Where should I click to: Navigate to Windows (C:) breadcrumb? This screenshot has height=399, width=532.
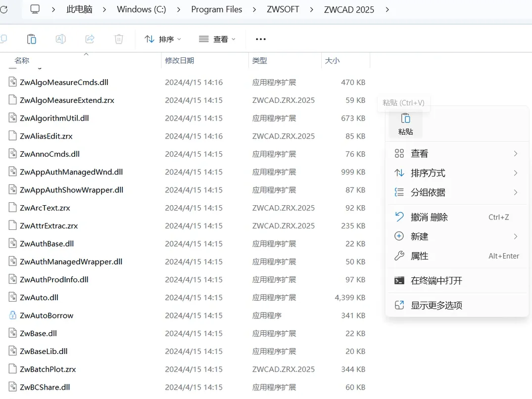[x=142, y=9]
